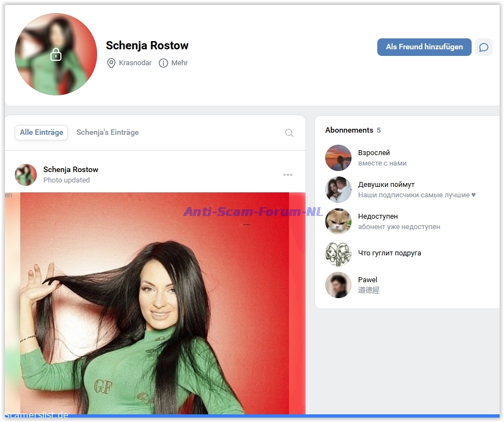Click Schenja Rostow post author name

click(x=71, y=170)
